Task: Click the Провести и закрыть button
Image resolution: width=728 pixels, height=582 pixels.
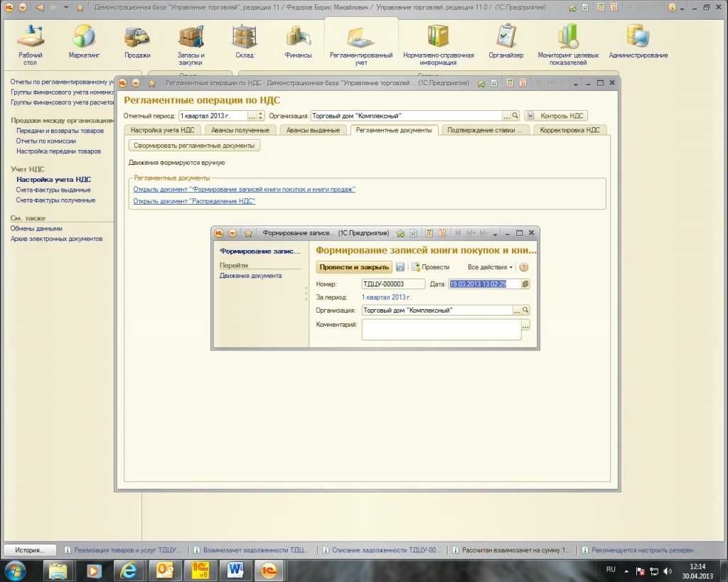Action: 354,267
